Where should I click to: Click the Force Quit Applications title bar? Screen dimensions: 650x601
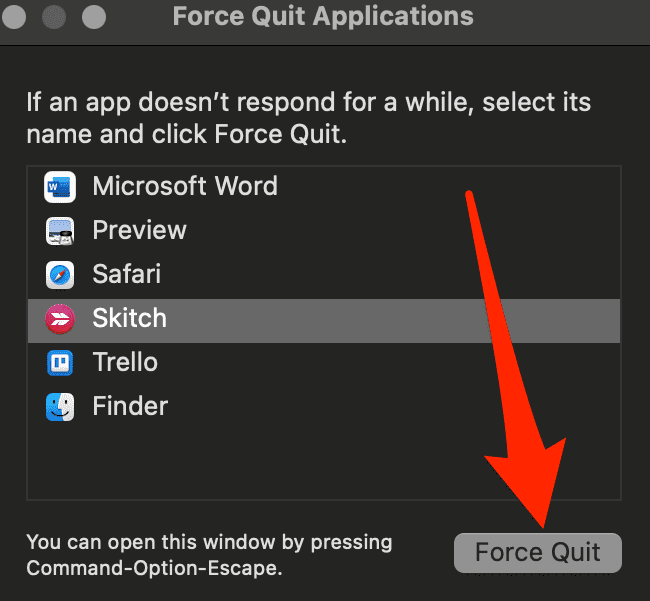pos(322,17)
